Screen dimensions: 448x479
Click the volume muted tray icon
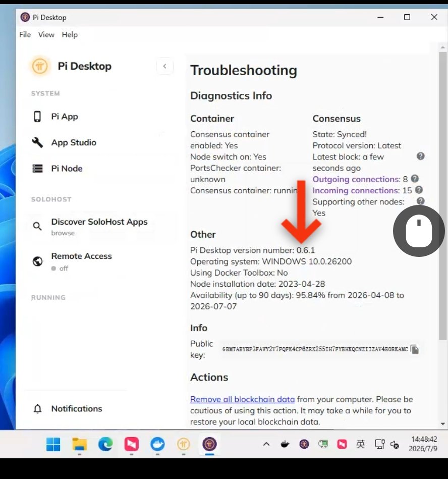click(395, 445)
